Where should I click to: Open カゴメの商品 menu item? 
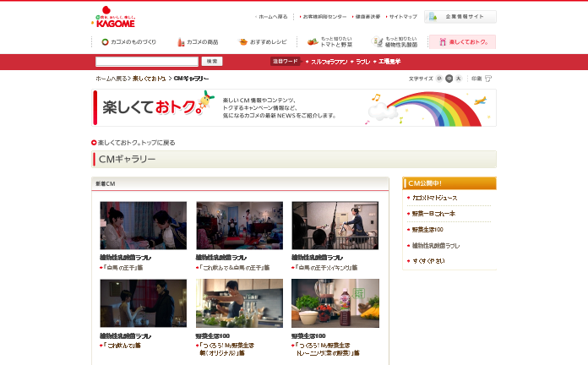click(x=198, y=42)
